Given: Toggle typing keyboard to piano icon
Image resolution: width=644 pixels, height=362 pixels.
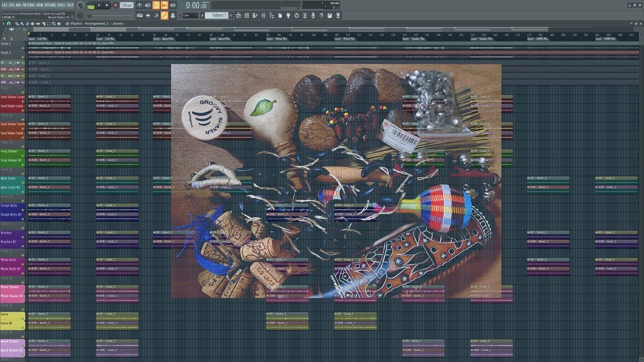Looking at the screenshot, I should [139, 15].
